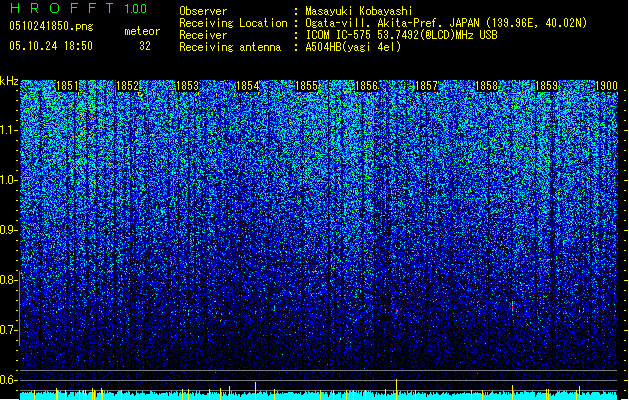
Task: Click location text Ogata-vill. Akita-Pref. JAPAN
Action: [393, 23]
